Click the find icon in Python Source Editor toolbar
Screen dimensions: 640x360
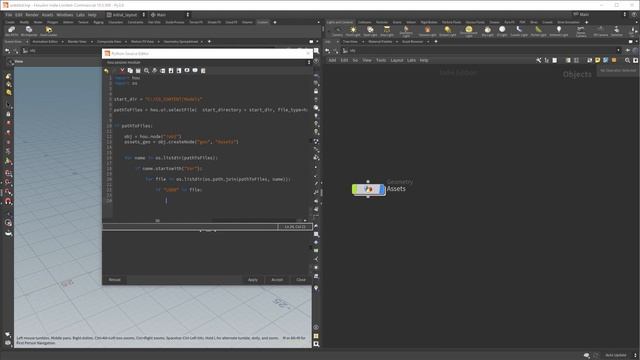[147, 71]
